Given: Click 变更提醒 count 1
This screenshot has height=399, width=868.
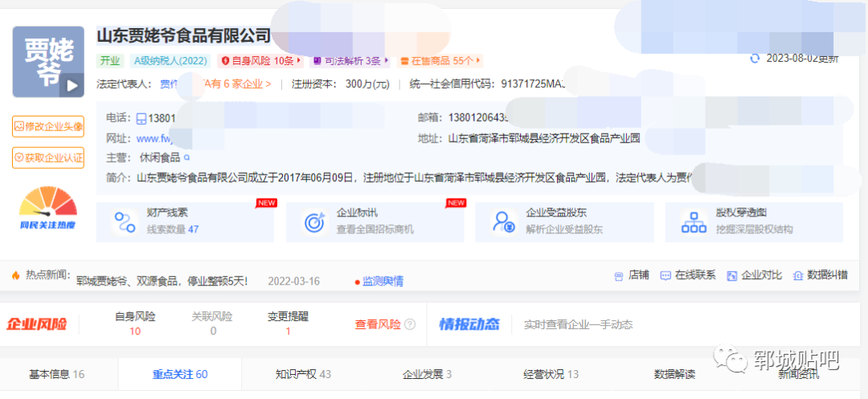Looking at the screenshot, I should pyautogui.click(x=288, y=331).
